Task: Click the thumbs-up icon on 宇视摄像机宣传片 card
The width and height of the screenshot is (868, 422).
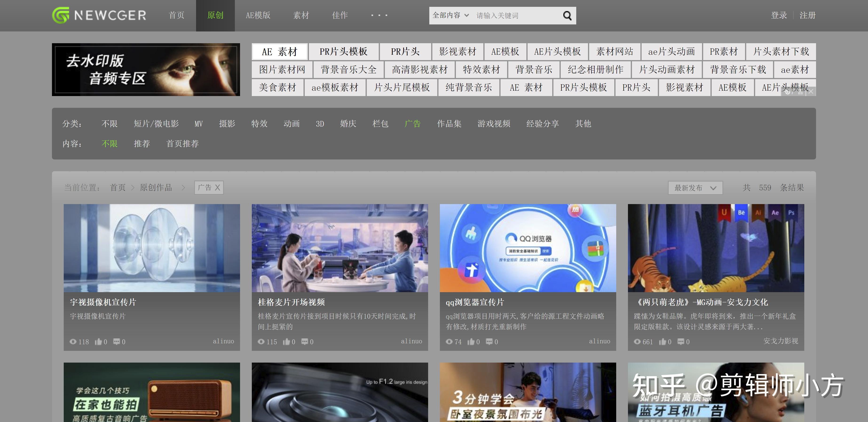Action: [x=98, y=342]
